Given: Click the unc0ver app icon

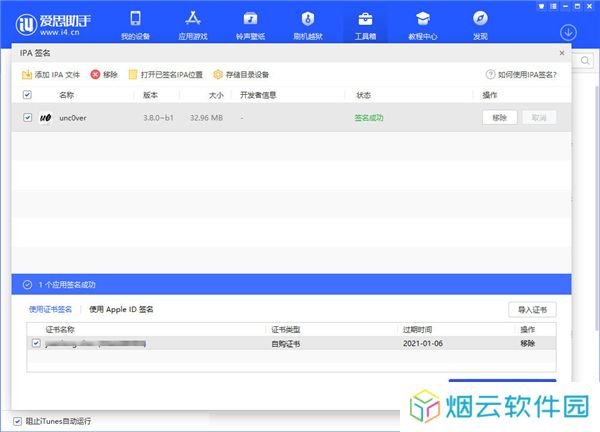Looking at the screenshot, I should point(46,117).
